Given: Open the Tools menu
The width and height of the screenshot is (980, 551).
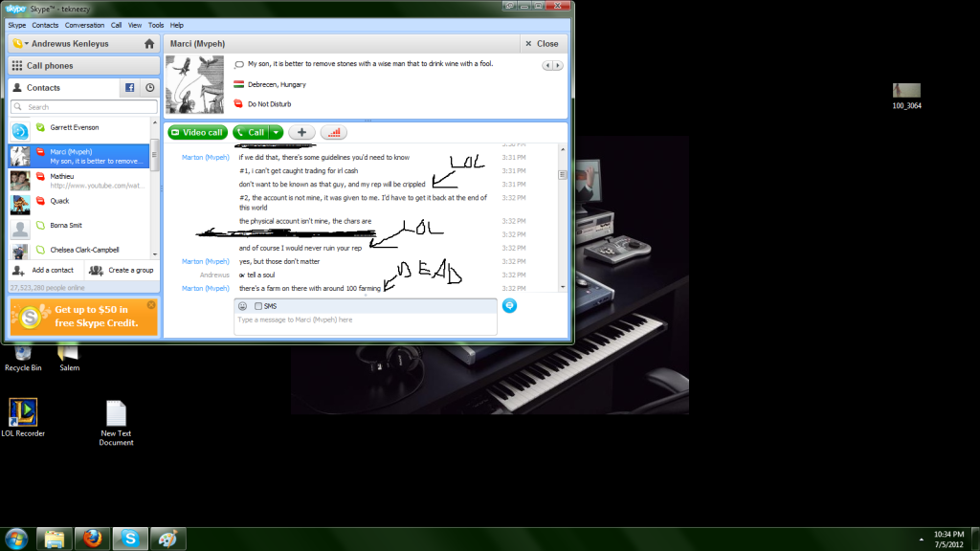Looking at the screenshot, I should pos(156,25).
